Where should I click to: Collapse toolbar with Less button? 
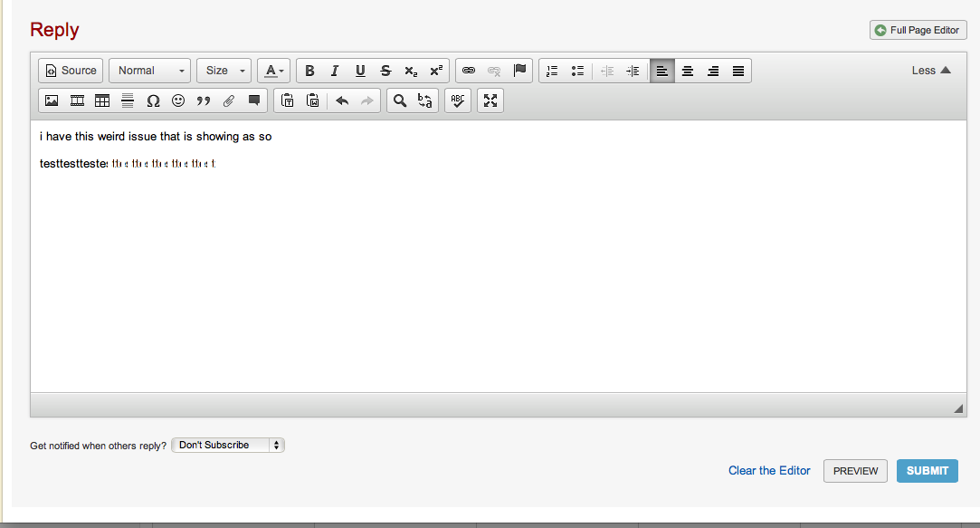[931, 71]
